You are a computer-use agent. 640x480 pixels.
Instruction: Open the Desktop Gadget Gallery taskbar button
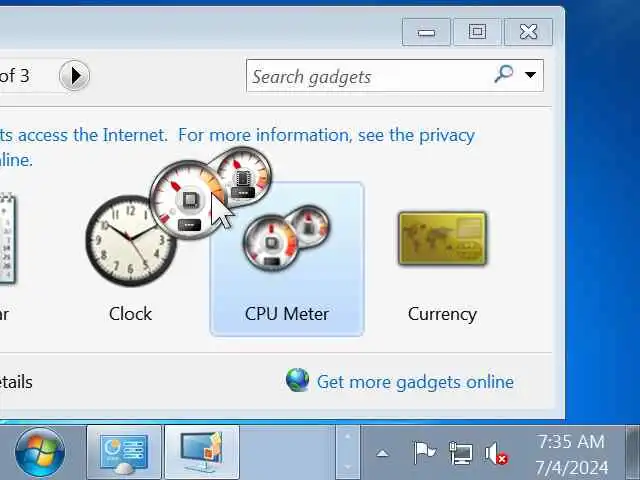(202, 452)
